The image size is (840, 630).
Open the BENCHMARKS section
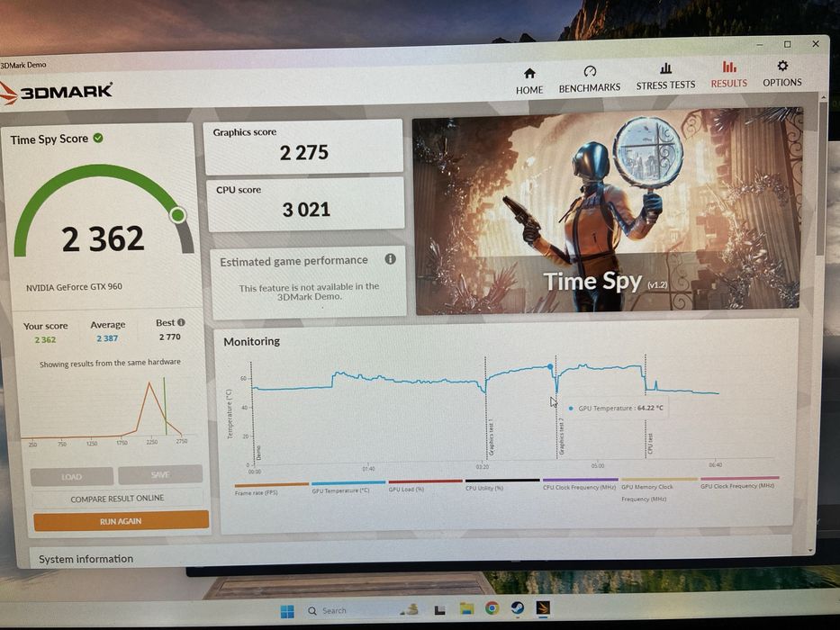(590, 79)
